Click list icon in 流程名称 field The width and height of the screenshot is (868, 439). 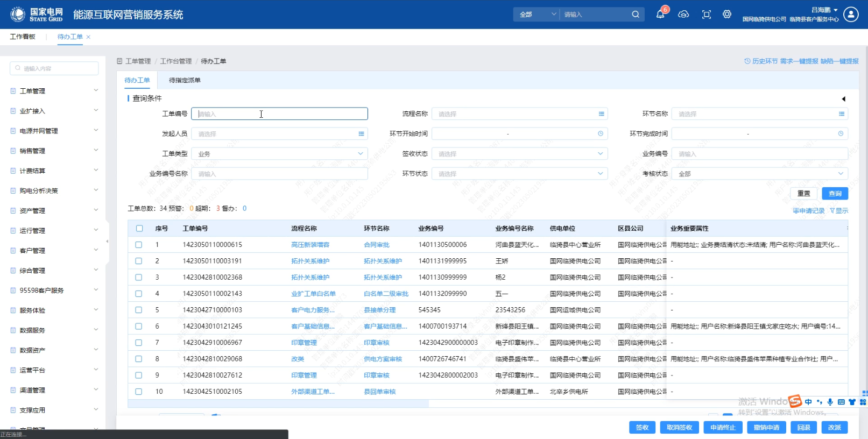tap(601, 114)
